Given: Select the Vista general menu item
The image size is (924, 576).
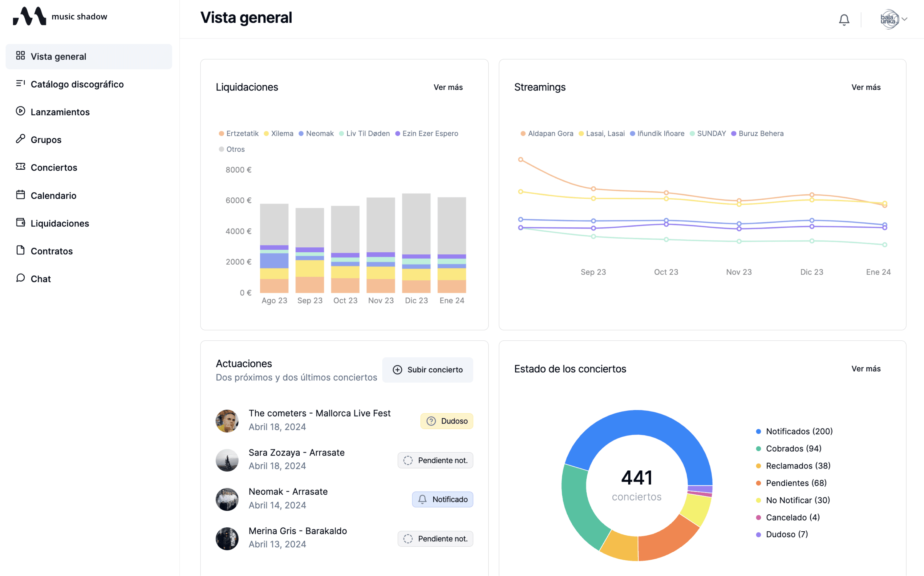Looking at the screenshot, I should [58, 56].
